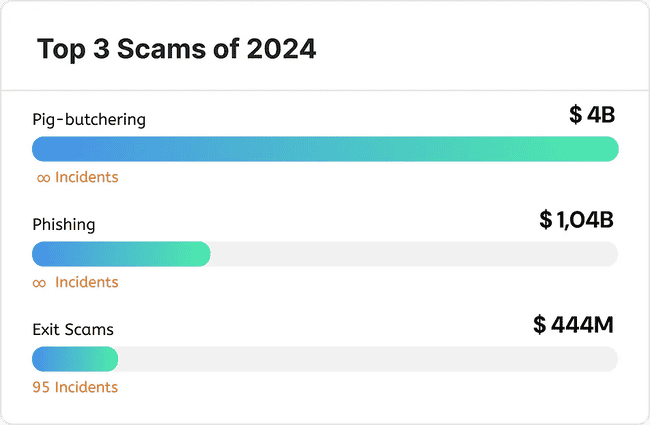Click the green right end of Pig-butchering bar
Image resolution: width=650 pixels, height=425 pixels.
(600, 149)
